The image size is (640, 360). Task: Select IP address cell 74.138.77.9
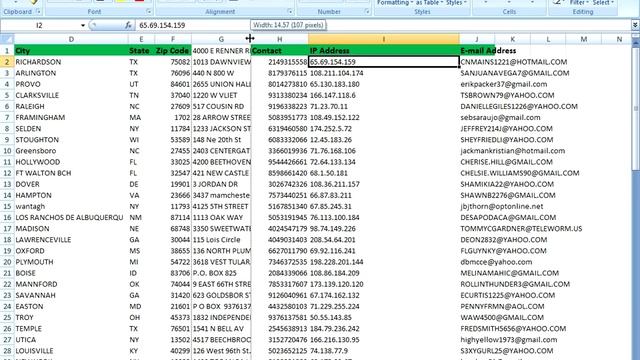[384, 351]
